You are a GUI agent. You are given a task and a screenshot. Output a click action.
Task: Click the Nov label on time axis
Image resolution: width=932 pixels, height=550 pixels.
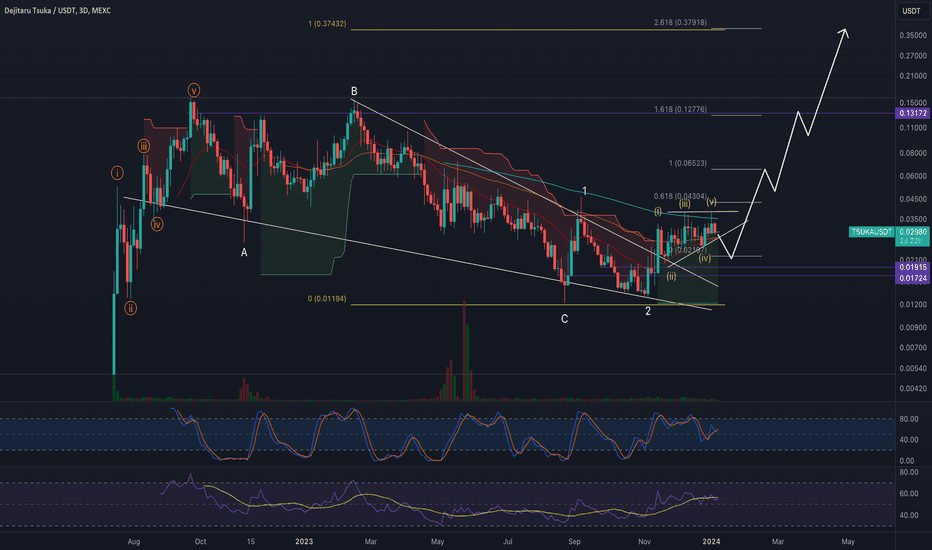click(x=644, y=542)
